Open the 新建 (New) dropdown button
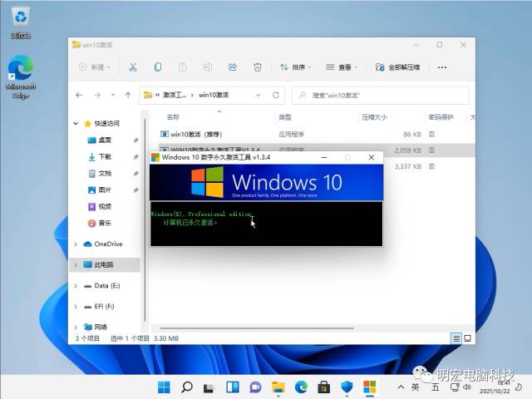This screenshot has width=532, height=399. click(95, 67)
